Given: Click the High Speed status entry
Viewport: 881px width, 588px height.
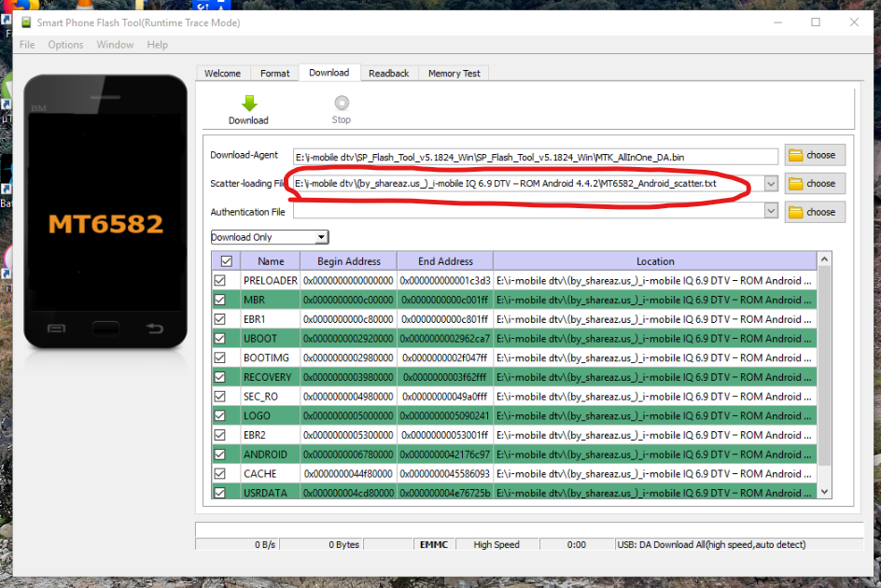Looking at the screenshot, I should pos(496,544).
